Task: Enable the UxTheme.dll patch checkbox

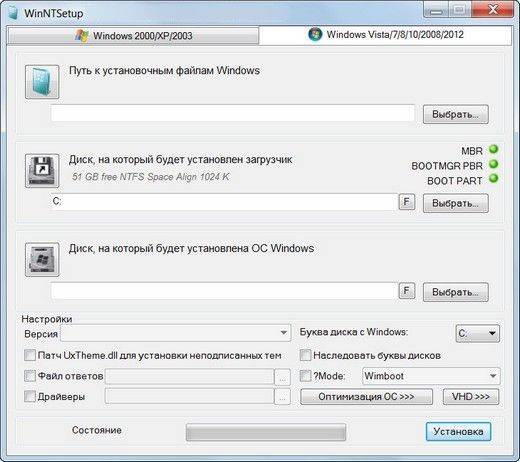Action: click(x=30, y=355)
